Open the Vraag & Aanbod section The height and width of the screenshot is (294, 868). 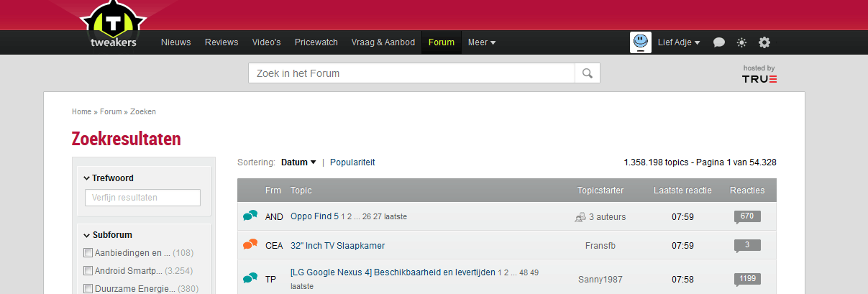(383, 42)
